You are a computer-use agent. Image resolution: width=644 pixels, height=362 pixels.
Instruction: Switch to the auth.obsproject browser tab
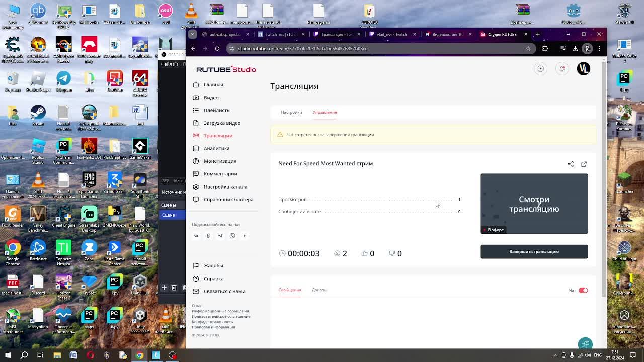pyautogui.click(x=225, y=34)
